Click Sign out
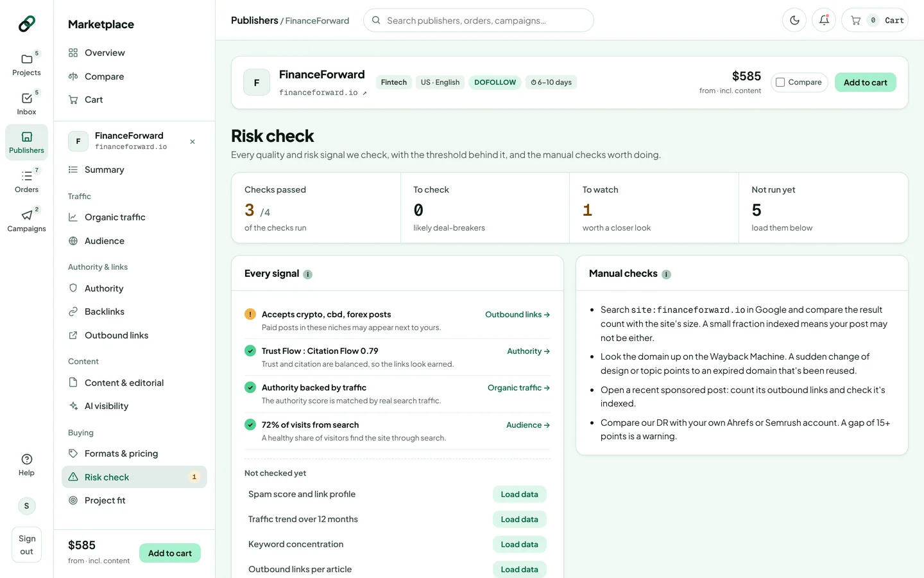Screen dimensions: 924x578 [26, 545]
